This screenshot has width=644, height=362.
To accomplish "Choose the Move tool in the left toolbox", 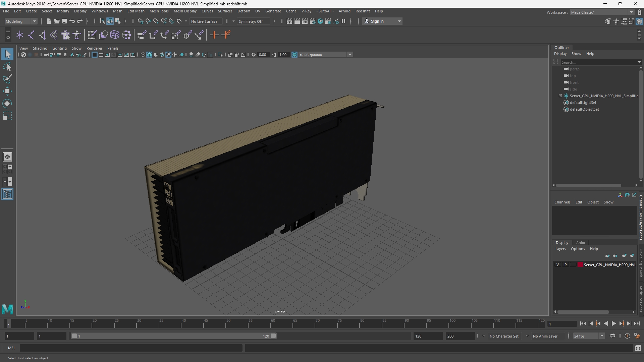I will pyautogui.click(x=7, y=91).
